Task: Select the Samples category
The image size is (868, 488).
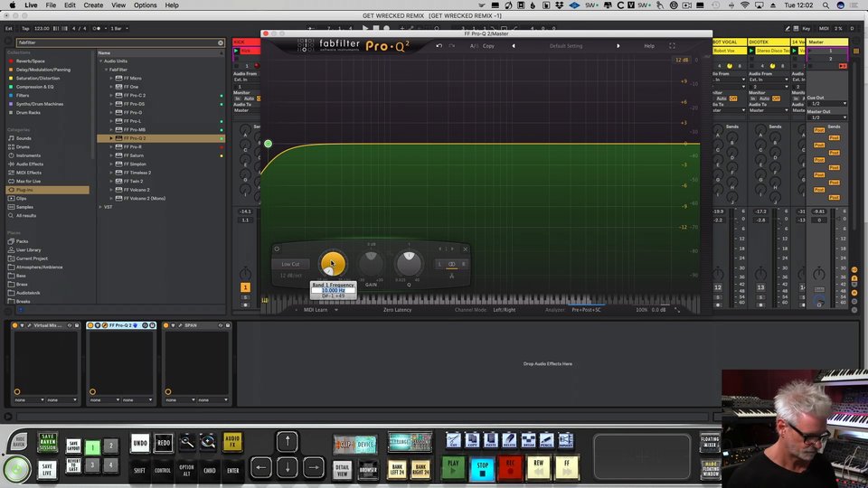Action: tap(25, 207)
